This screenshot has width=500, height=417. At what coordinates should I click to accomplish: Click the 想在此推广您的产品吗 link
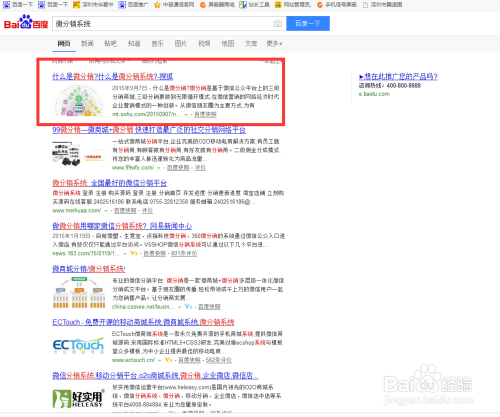(398, 77)
